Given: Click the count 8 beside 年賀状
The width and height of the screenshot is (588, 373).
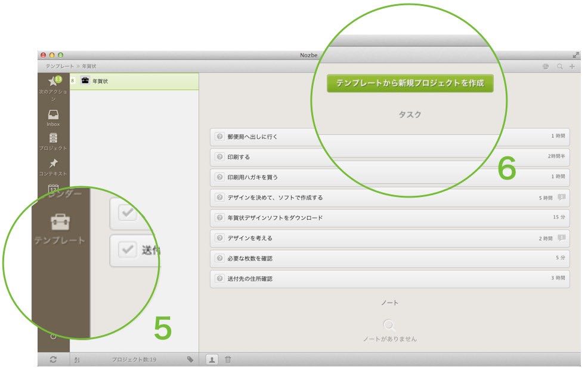Looking at the screenshot, I should [x=72, y=81].
